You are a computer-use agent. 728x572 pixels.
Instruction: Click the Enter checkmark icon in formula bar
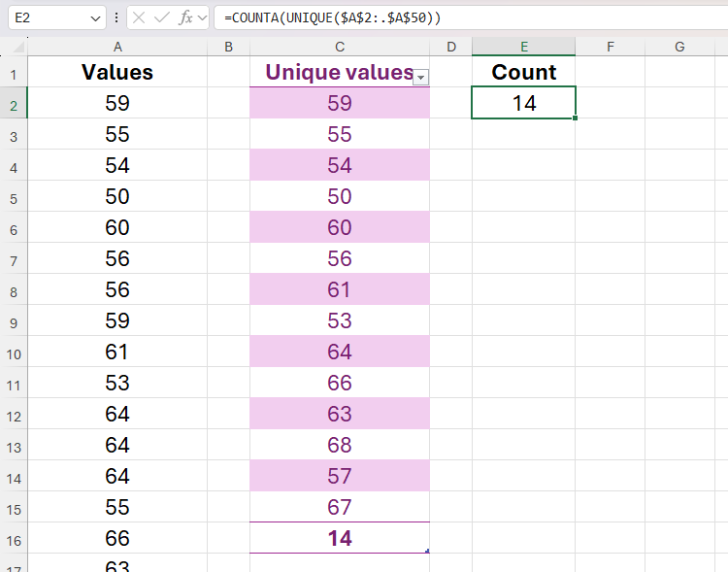pos(163,17)
